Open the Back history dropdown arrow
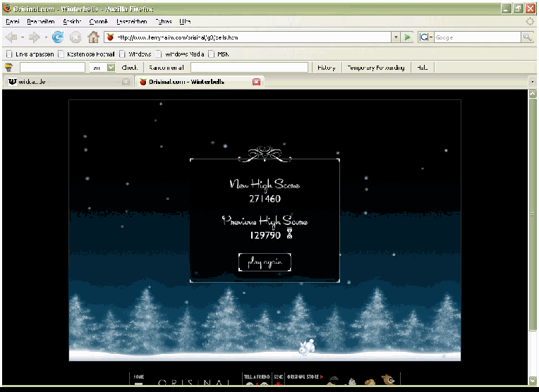 (x=23, y=37)
